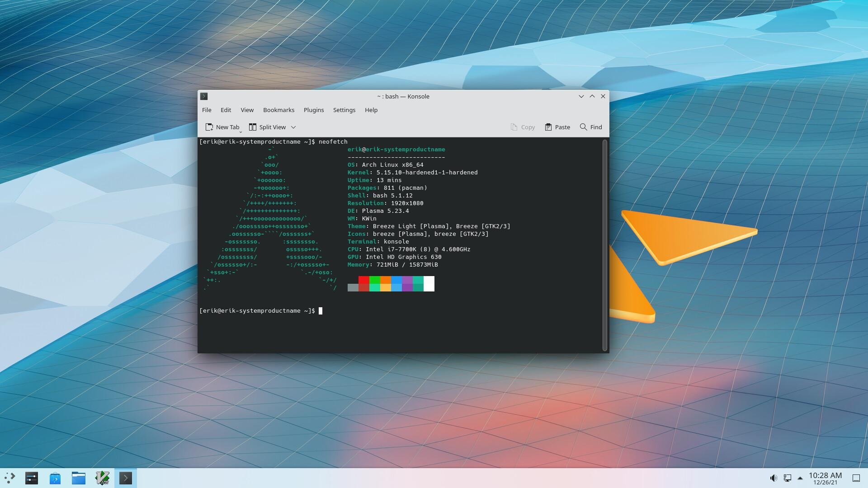Open Dolphin file manager from taskbar

coord(79,478)
